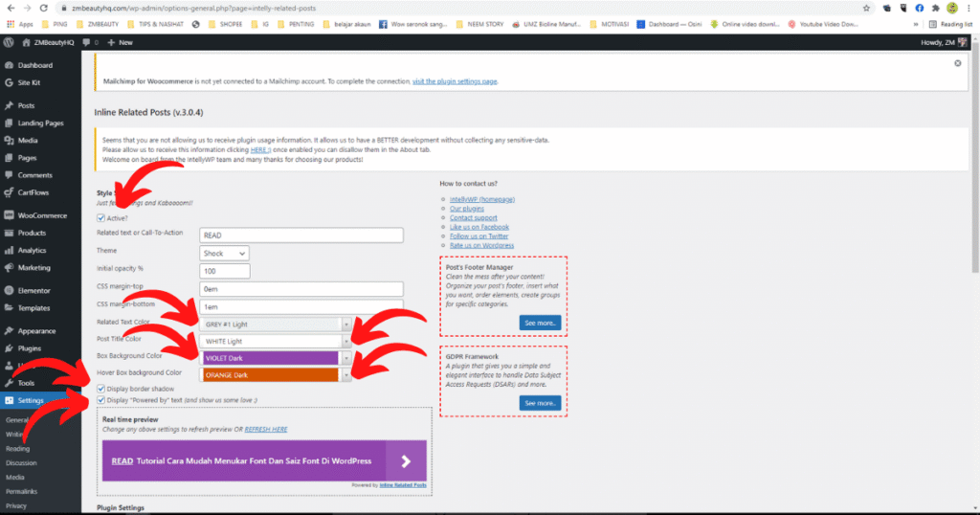
Task: Open Reading list in bookmarks bar
Action: point(950,24)
